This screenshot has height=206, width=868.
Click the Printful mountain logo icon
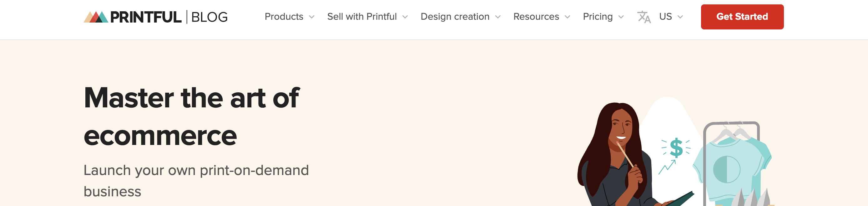pos(96,17)
